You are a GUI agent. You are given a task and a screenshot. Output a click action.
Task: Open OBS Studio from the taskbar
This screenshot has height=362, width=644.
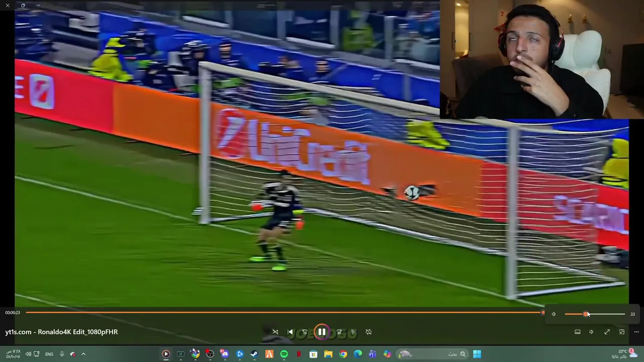coord(210,354)
